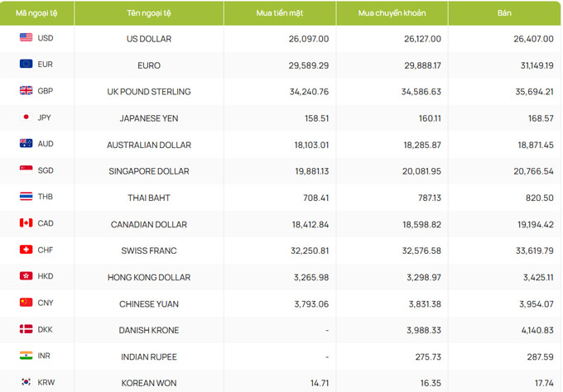Click the 'Mã ngoại tệ' column header
563x392 pixels.
[36, 13]
